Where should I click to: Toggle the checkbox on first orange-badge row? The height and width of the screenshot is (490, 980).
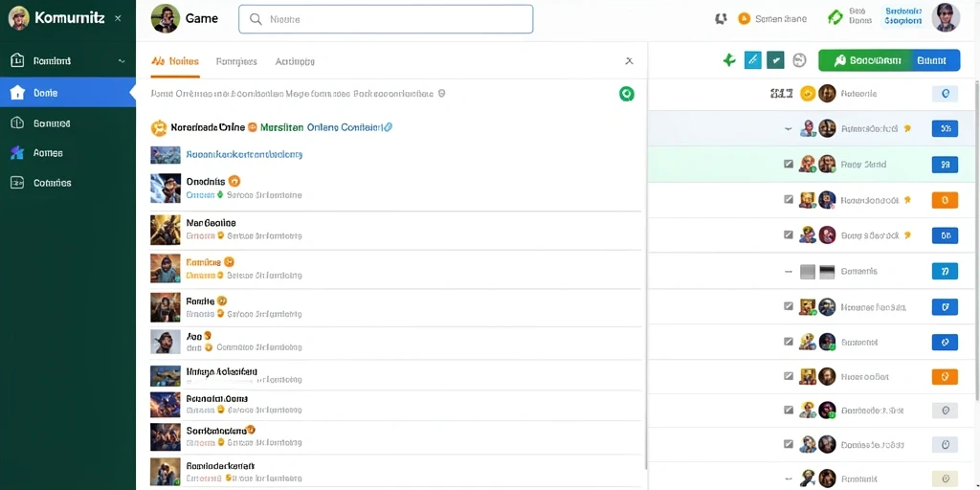click(x=789, y=199)
